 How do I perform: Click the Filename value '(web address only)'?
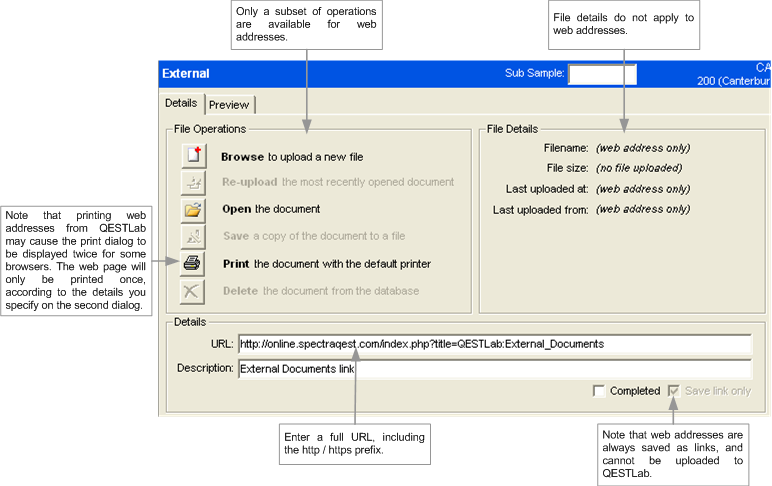642,148
